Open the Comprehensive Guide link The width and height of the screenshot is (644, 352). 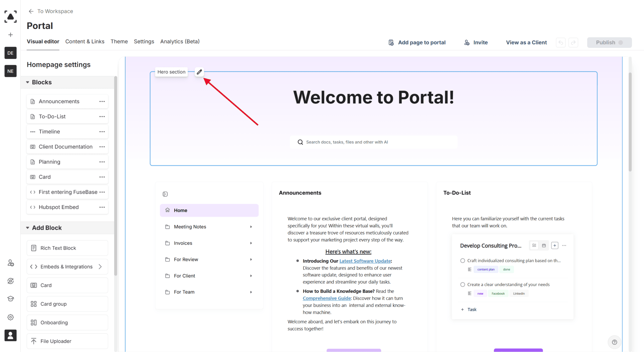click(x=326, y=298)
